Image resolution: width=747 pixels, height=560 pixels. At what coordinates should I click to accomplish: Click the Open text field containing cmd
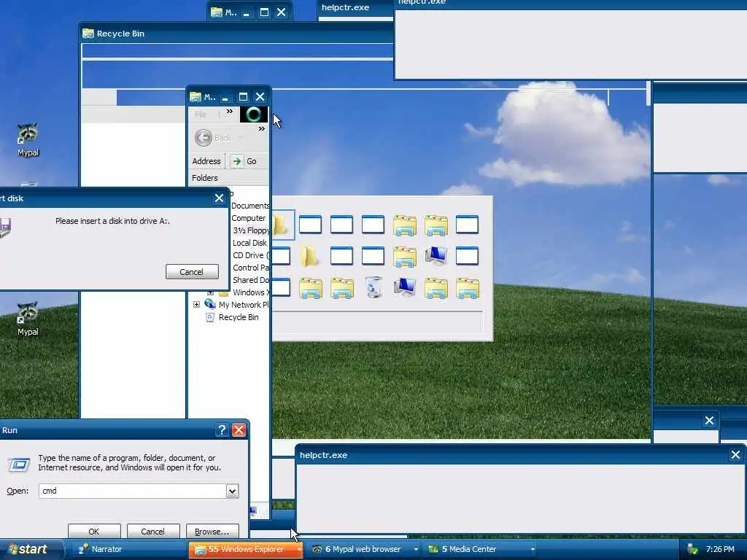tap(133, 491)
